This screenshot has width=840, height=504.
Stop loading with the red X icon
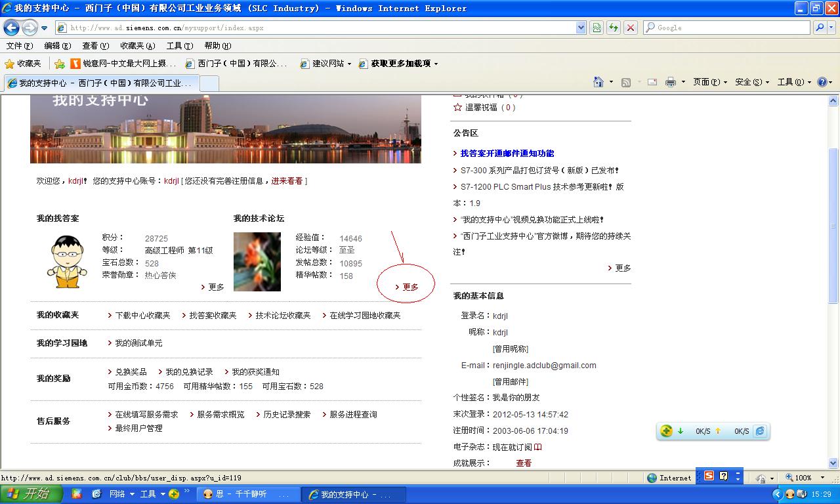click(x=631, y=28)
